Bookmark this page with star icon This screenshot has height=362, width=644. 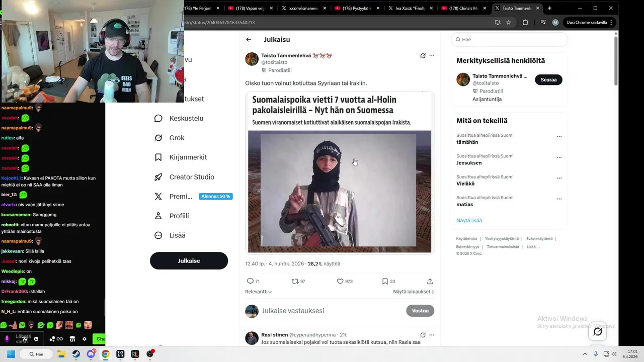point(509,22)
